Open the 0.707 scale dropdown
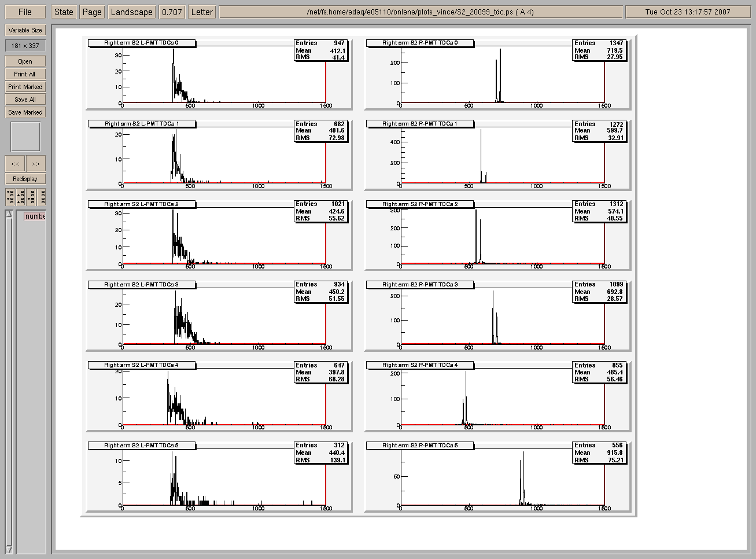Screen dimensions: 756x559 (172, 12)
